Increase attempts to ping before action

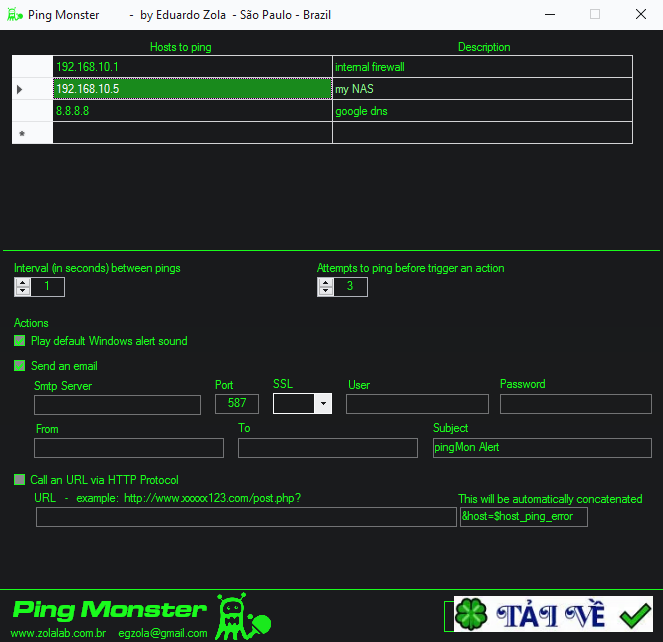pyautogui.click(x=326, y=283)
